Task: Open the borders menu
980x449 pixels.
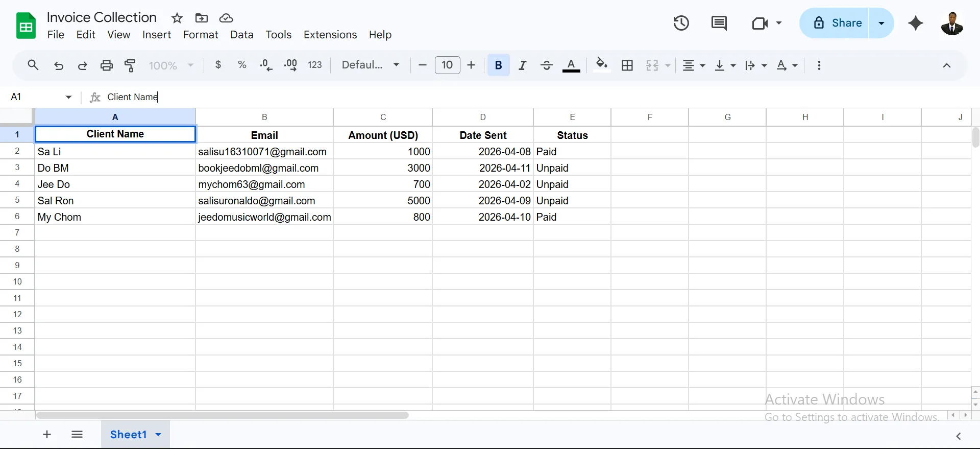Action: (627, 65)
